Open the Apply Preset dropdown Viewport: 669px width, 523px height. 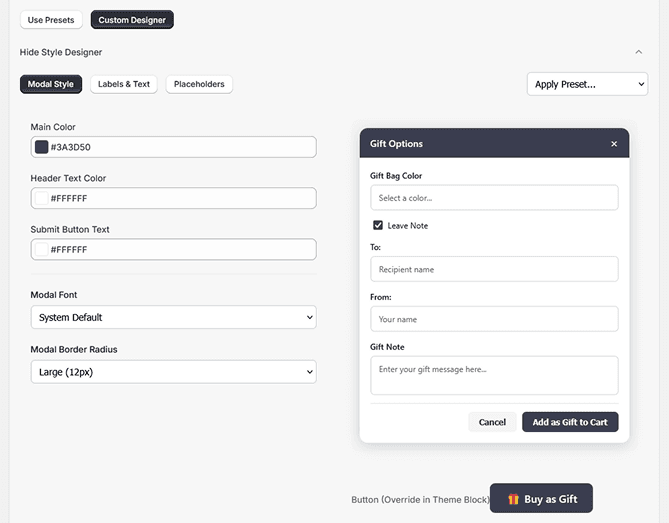tap(588, 84)
